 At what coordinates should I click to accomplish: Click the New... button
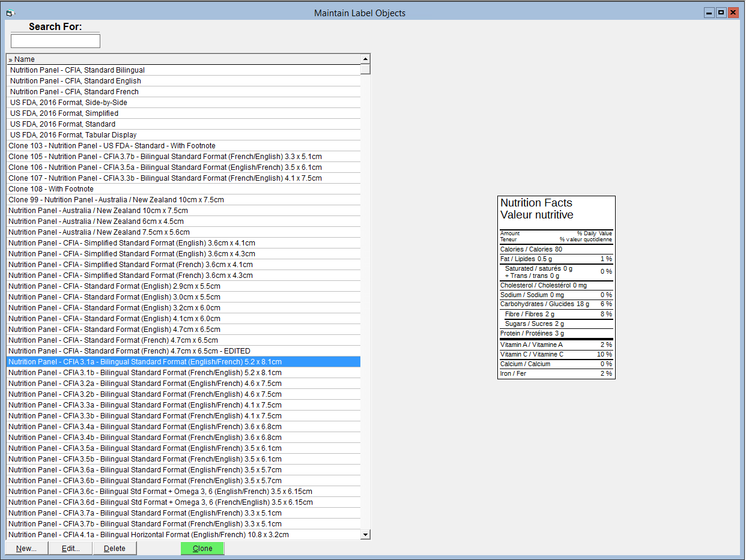coord(26,548)
